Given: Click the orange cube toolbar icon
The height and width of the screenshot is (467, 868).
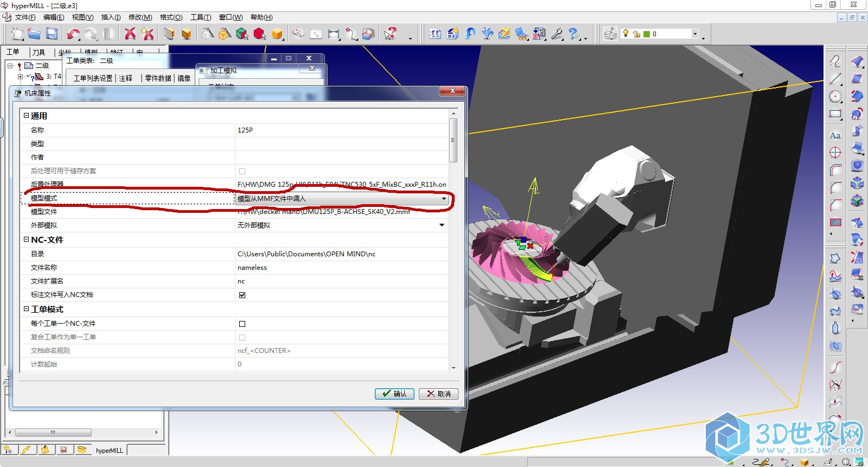Looking at the screenshot, I should 277,34.
